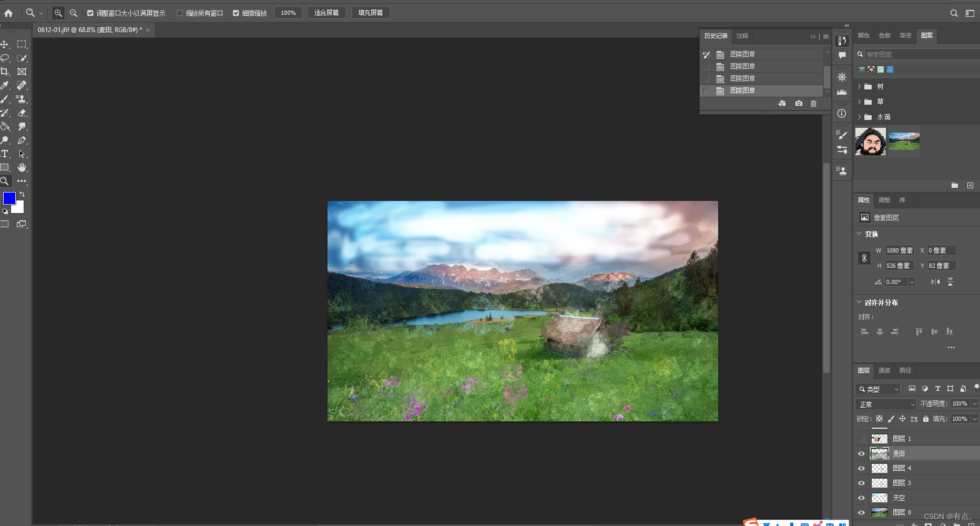
Task: Switch to the 注释 tab
Action: click(x=742, y=36)
